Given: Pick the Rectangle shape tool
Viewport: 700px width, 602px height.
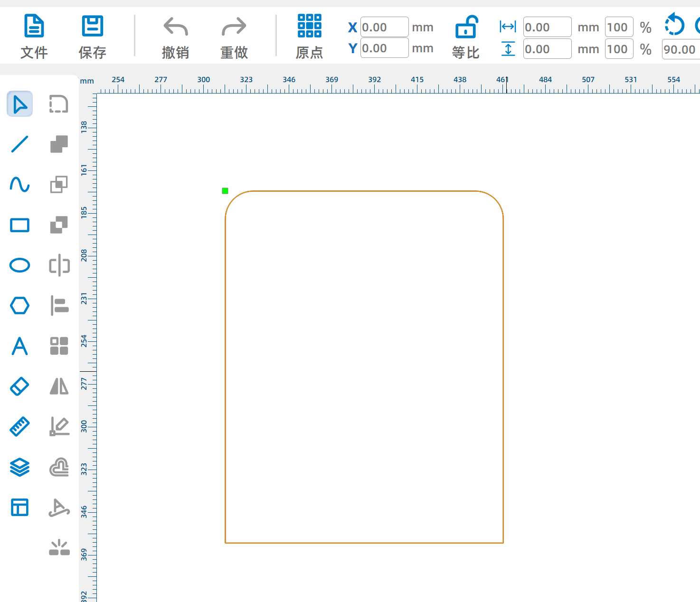Looking at the screenshot, I should click(19, 225).
